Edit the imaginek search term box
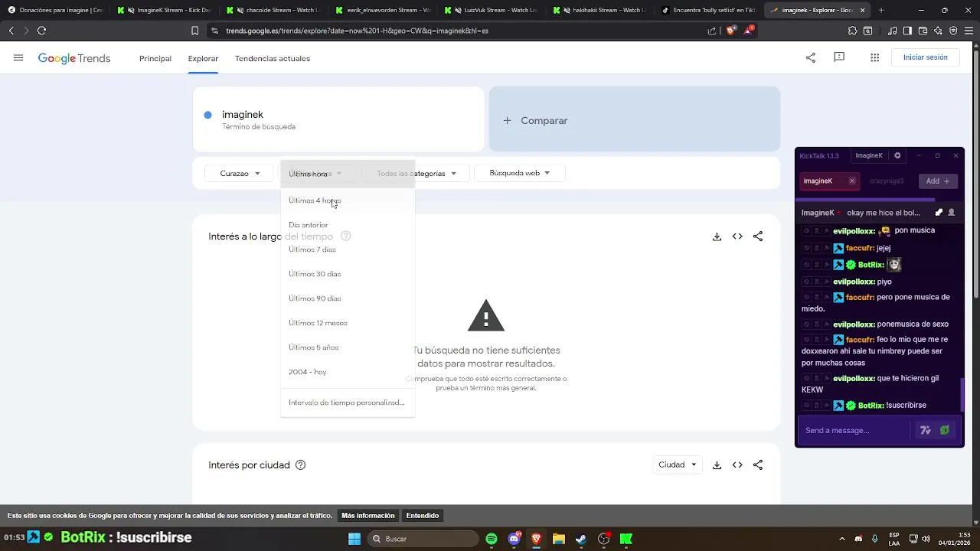The image size is (980, 551). (338, 120)
